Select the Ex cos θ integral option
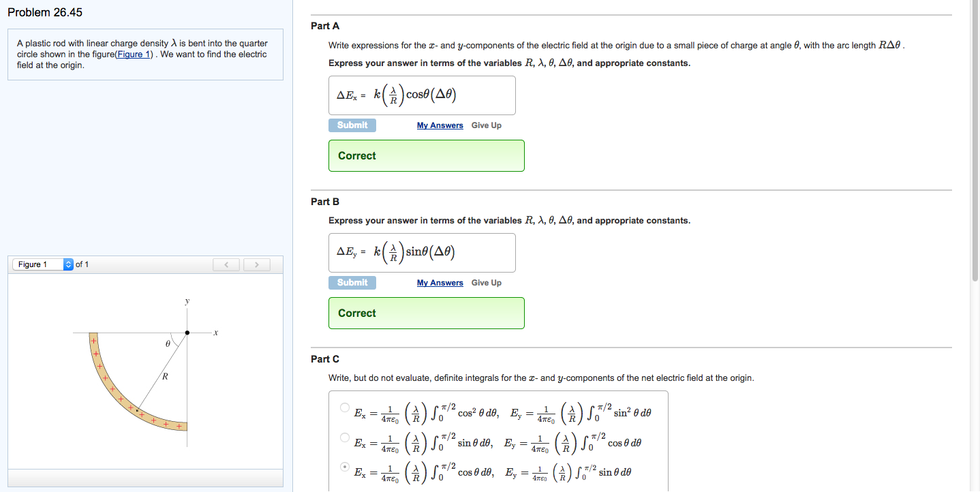The image size is (980, 492). (345, 467)
